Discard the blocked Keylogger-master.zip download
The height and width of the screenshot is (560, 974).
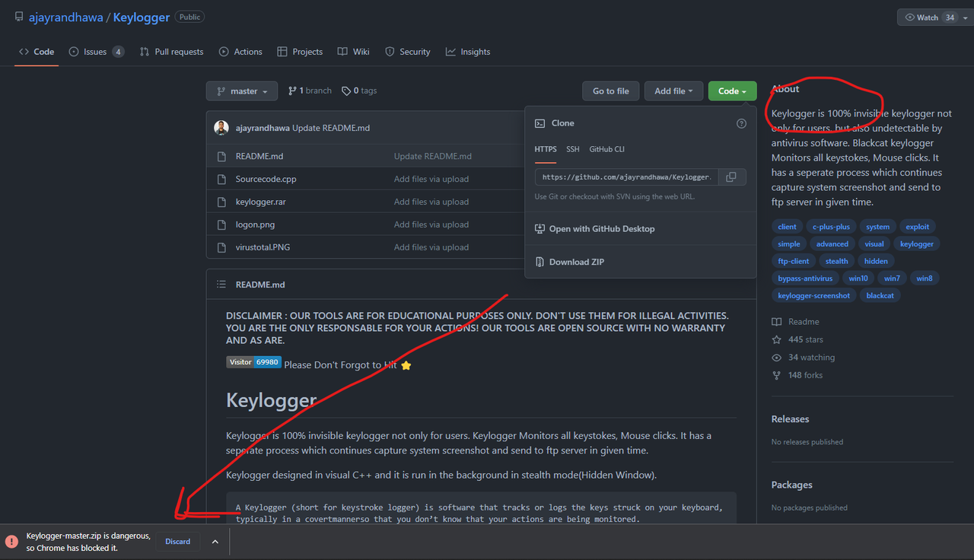(x=178, y=542)
